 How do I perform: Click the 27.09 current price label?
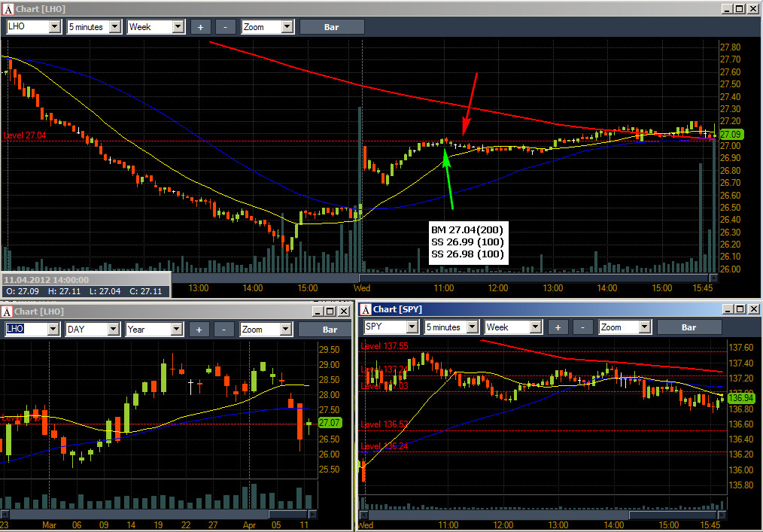click(x=731, y=135)
